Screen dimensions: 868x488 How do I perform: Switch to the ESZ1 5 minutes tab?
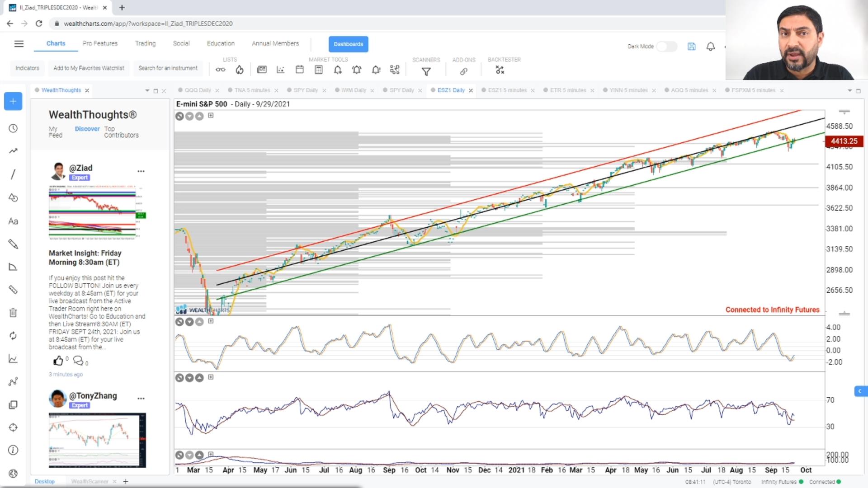point(507,90)
